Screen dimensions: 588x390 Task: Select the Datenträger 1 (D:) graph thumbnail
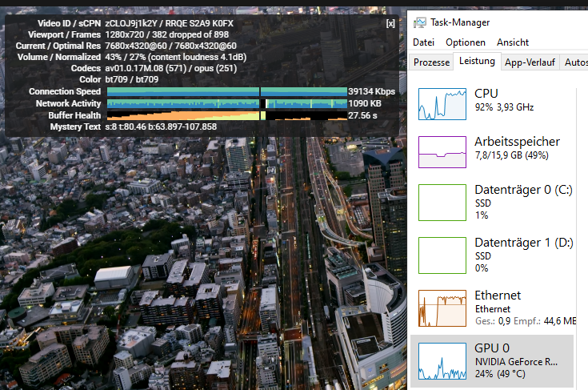tap(442, 255)
